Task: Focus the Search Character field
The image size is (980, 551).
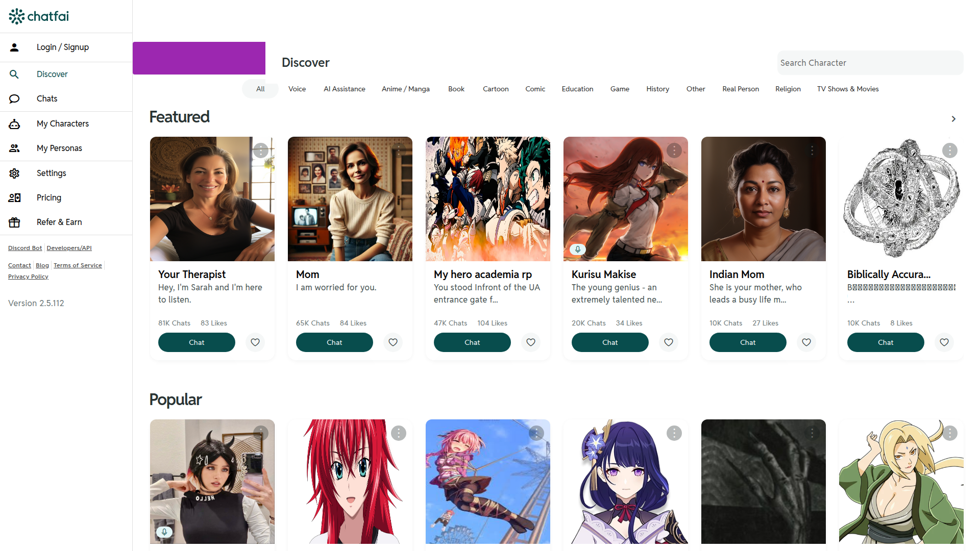Action: click(x=870, y=63)
